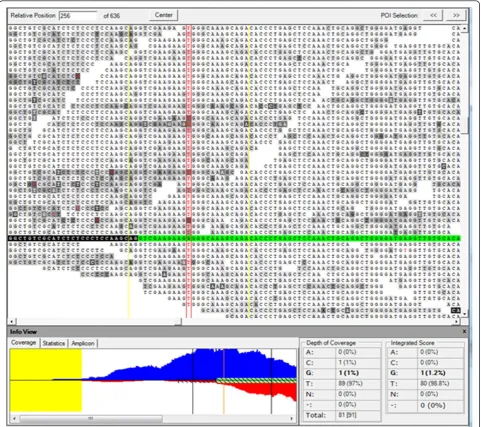The height and width of the screenshot is (427, 481).
Task: Click yellow region in coverage graph
Action: click(46, 380)
